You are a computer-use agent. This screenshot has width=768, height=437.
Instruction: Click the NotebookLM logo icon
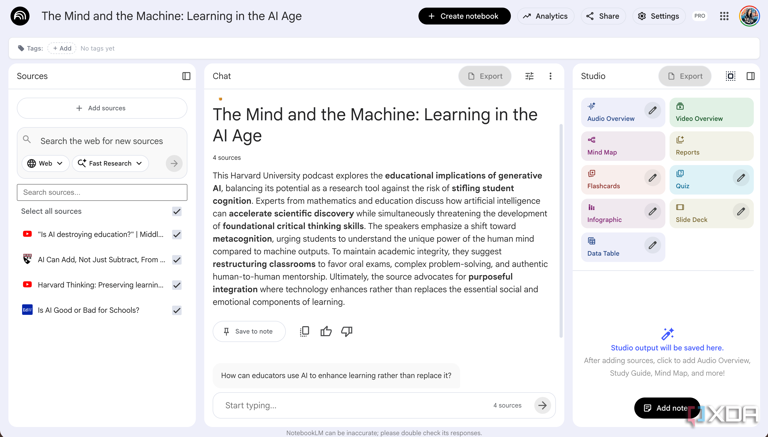[x=20, y=16]
